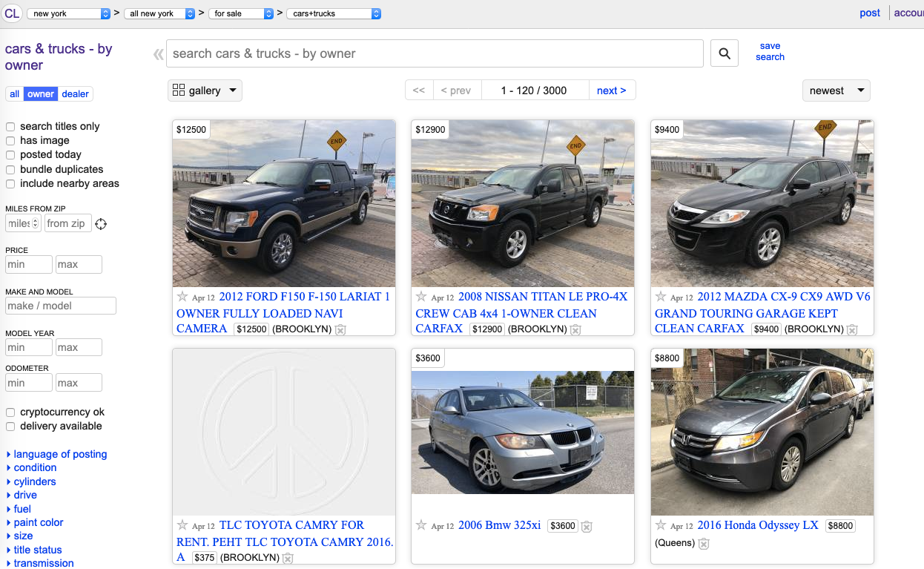The width and height of the screenshot is (924, 569).
Task: Toggle cryptocurrency ok checkbox
Action: pos(10,412)
